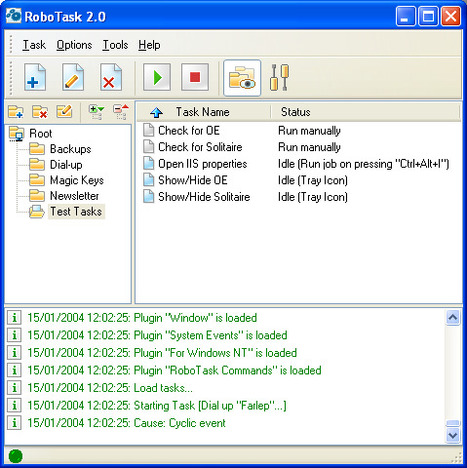Screen dimensions: 467x468
Task: Click the Status column header
Action: [365, 112]
